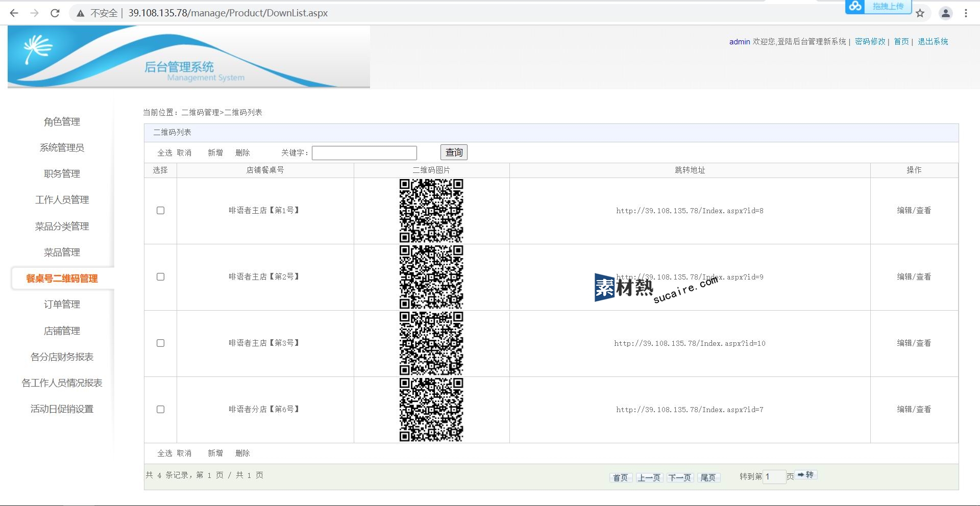Open 系统管理员 in the sidebar
Viewport: 980px width, 506px height.
(x=62, y=147)
